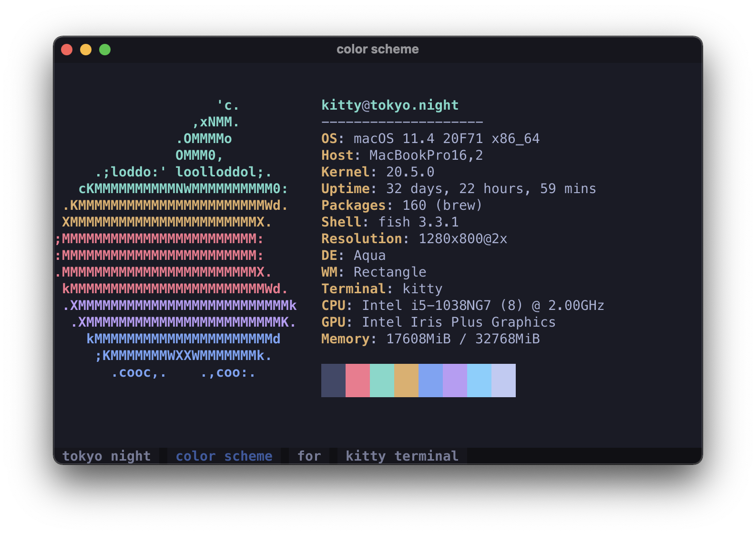
Task: Click the 'Terminal: kitty' line
Action: [x=382, y=289]
